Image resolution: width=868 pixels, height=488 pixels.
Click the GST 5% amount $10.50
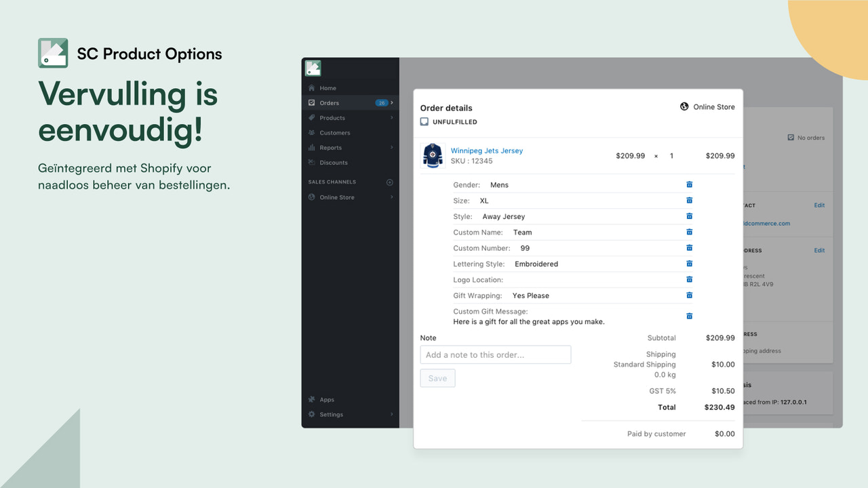tap(723, 391)
